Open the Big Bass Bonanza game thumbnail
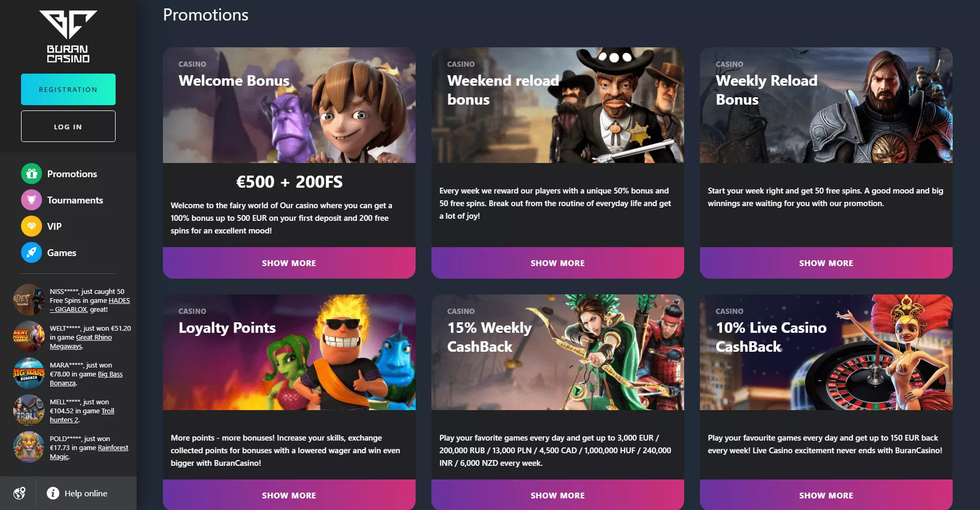The image size is (980, 510). click(x=29, y=373)
